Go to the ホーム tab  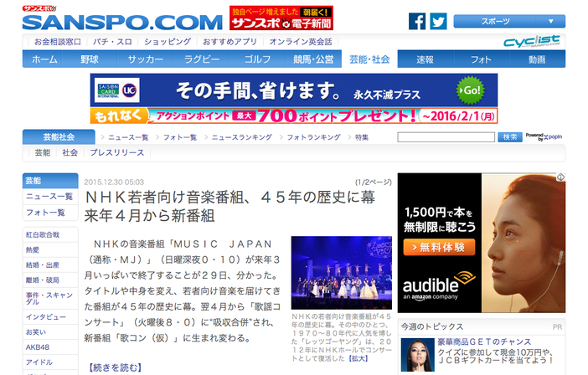[x=44, y=59]
